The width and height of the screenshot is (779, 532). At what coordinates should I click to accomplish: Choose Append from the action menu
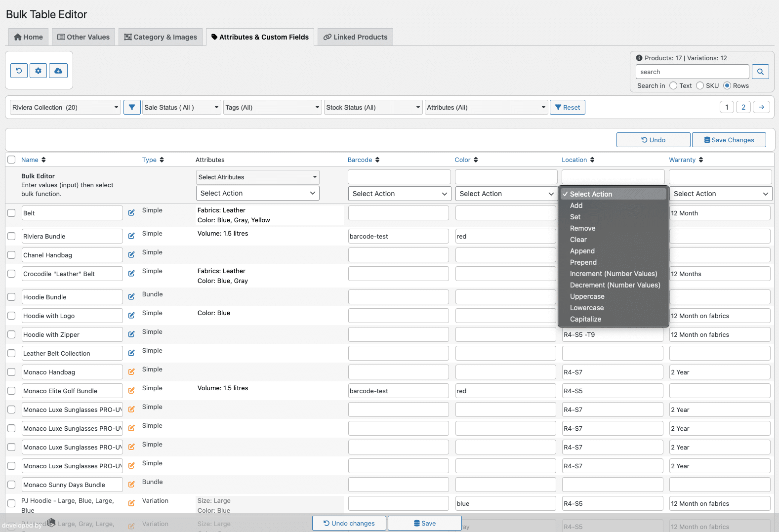[x=582, y=251]
